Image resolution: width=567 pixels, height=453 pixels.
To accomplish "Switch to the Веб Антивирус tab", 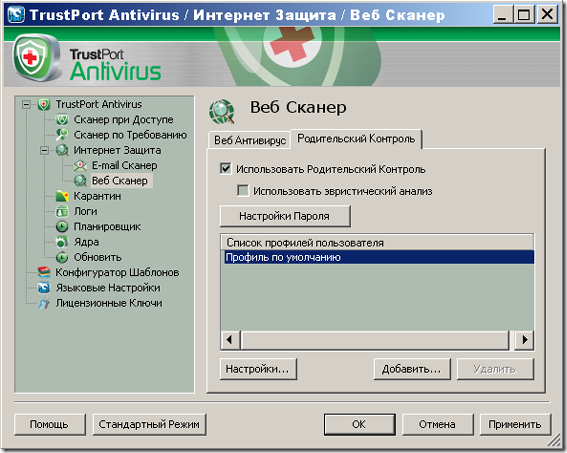I will [x=250, y=140].
